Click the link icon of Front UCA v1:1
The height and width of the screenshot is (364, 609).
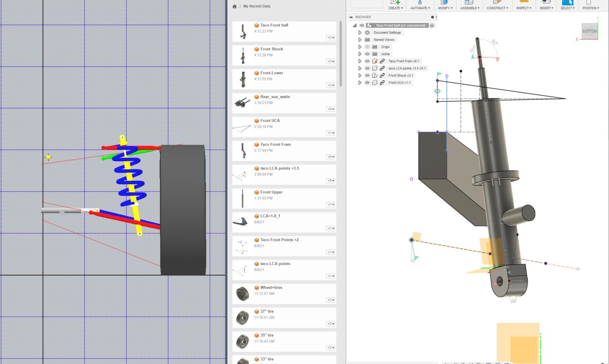(x=382, y=82)
